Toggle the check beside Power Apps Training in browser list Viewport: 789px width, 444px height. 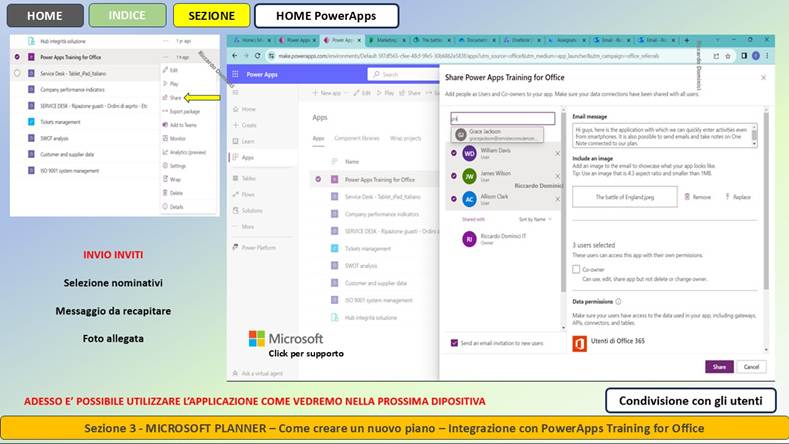[x=318, y=179]
